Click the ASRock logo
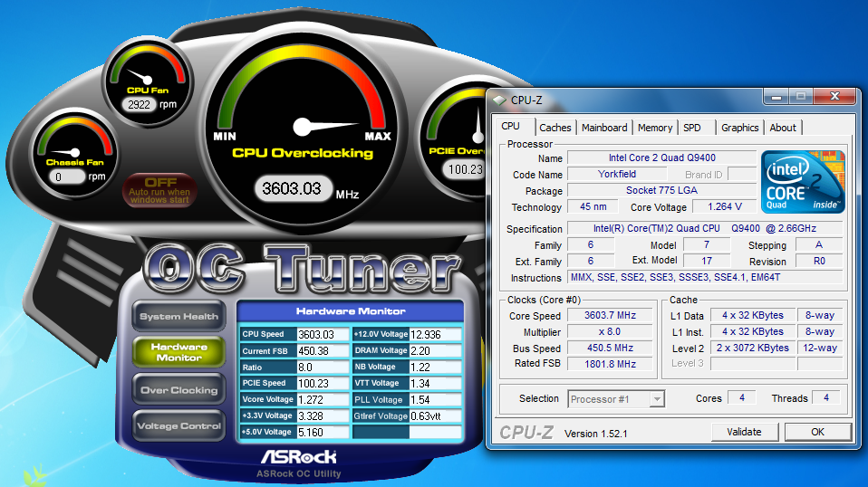 tap(298, 457)
